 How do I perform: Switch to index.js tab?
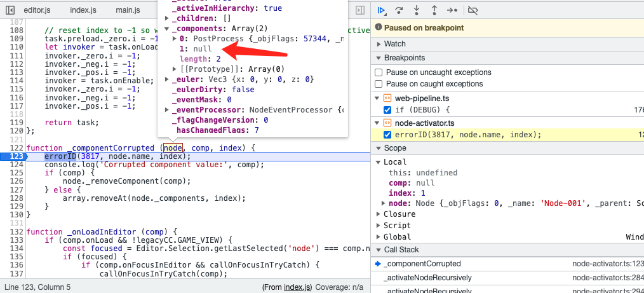pos(83,10)
